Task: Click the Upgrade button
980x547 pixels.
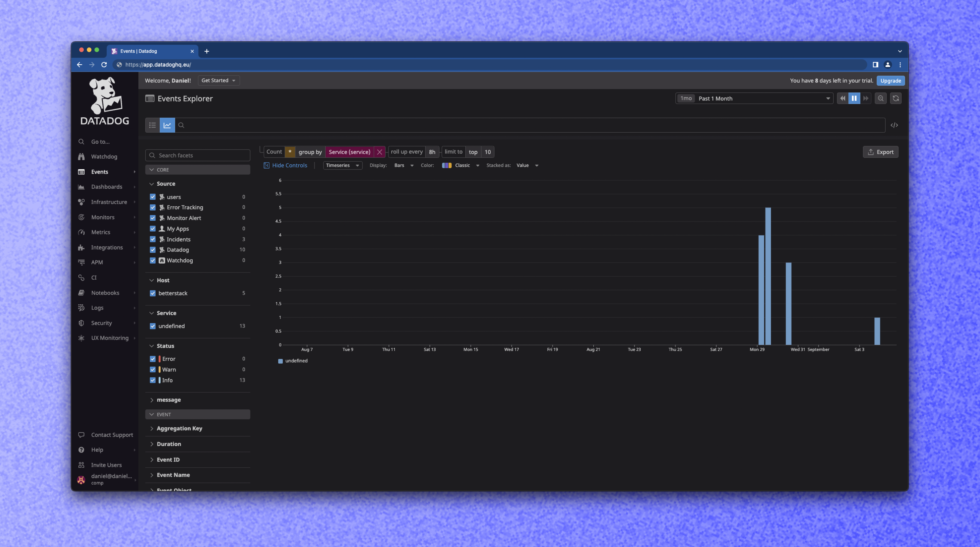Action: click(891, 81)
